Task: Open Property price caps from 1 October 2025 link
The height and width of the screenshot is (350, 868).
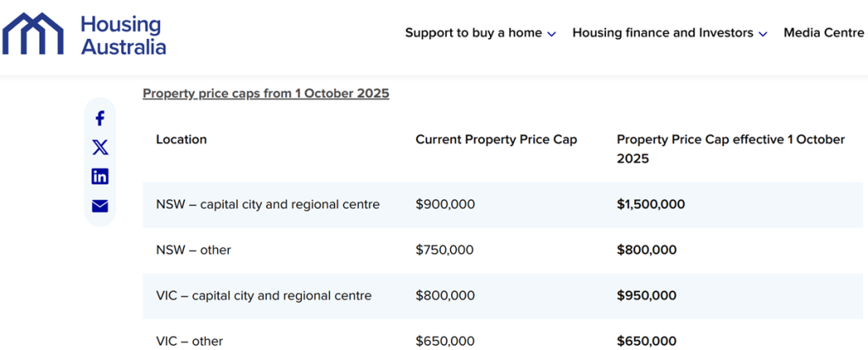Action: point(265,93)
